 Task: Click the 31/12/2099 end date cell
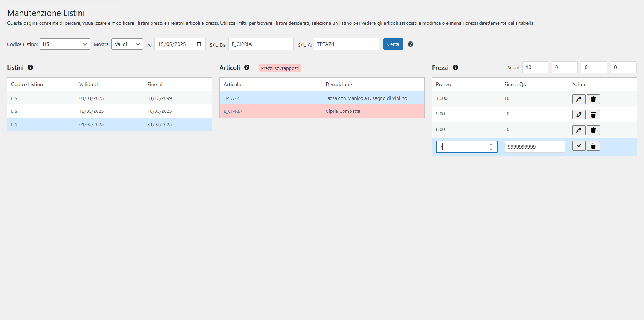click(159, 98)
